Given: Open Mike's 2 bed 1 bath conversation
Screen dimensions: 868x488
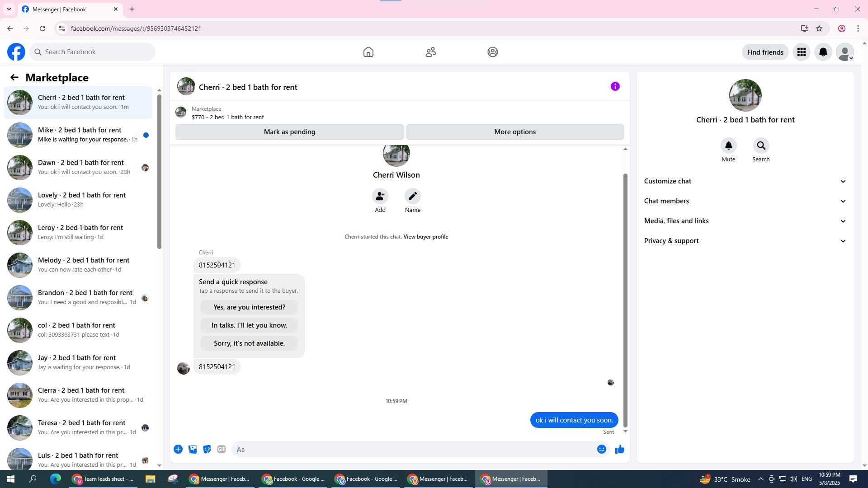Looking at the screenshot, I should tap(78, 135).
